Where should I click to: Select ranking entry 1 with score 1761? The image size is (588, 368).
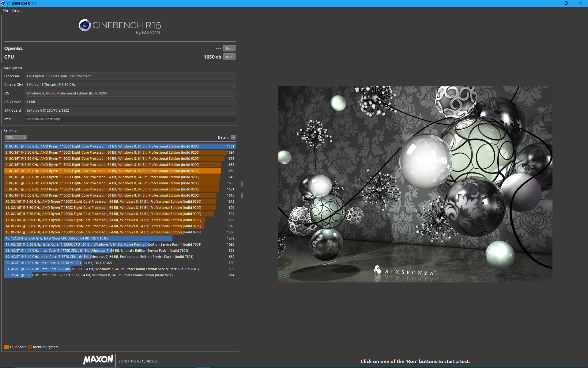coord(119,146)
